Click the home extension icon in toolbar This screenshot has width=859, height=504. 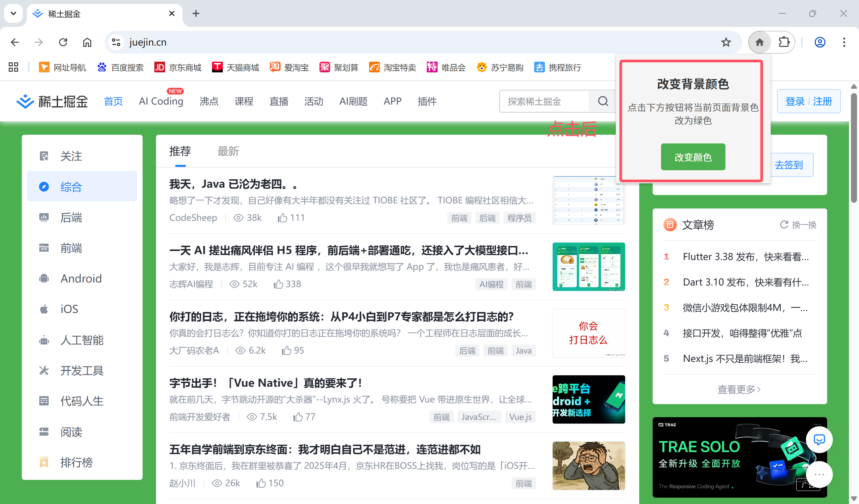point(759,42)
